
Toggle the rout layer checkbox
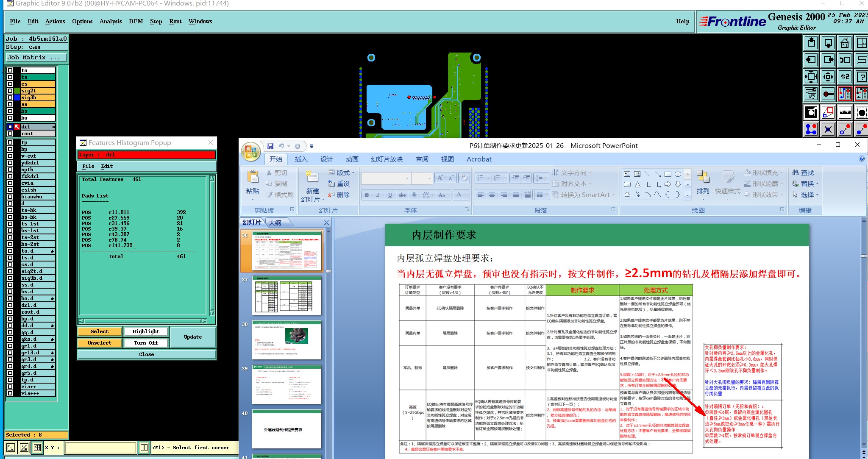pyautogui.click(x=10, y=134)
